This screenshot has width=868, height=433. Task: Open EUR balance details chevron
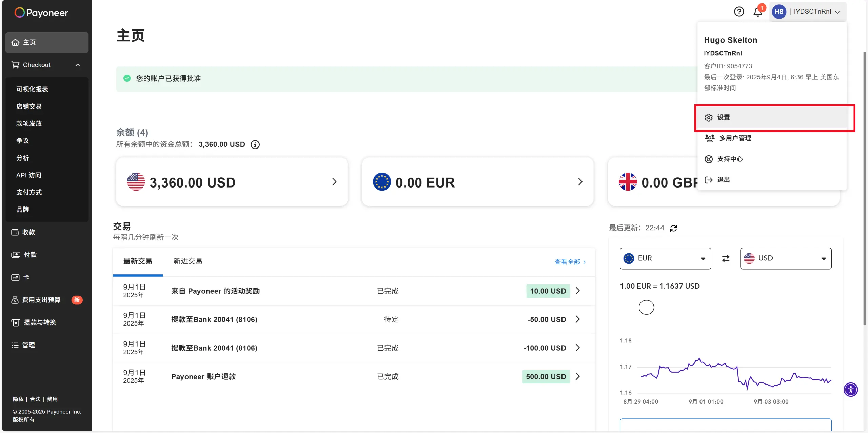580,182
